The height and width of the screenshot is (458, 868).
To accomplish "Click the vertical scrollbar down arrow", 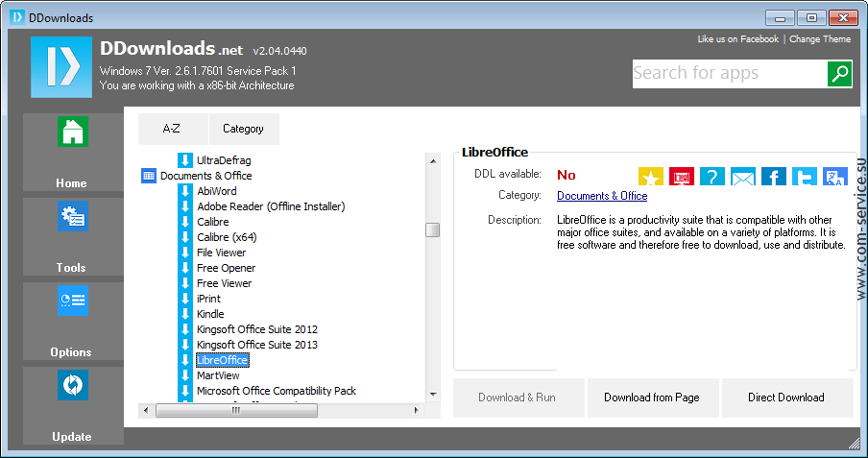I will click(x=433, y=395).
